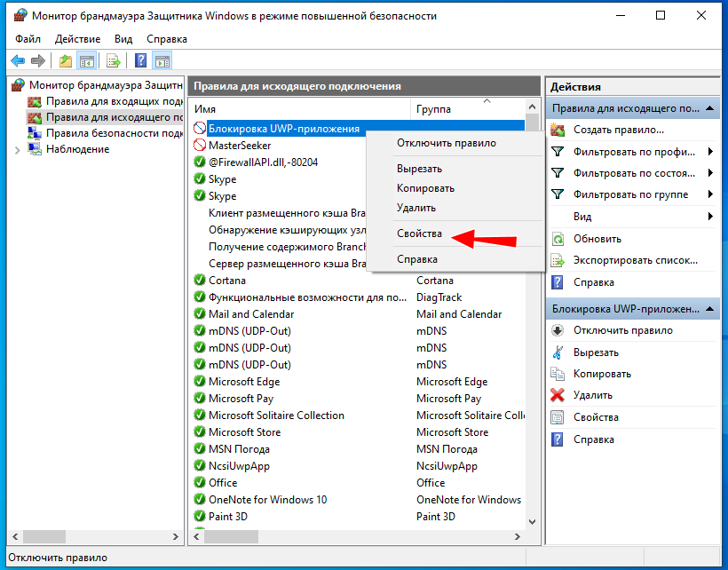Click the firewall icon beside Монитор брандмауэра root

18,85
